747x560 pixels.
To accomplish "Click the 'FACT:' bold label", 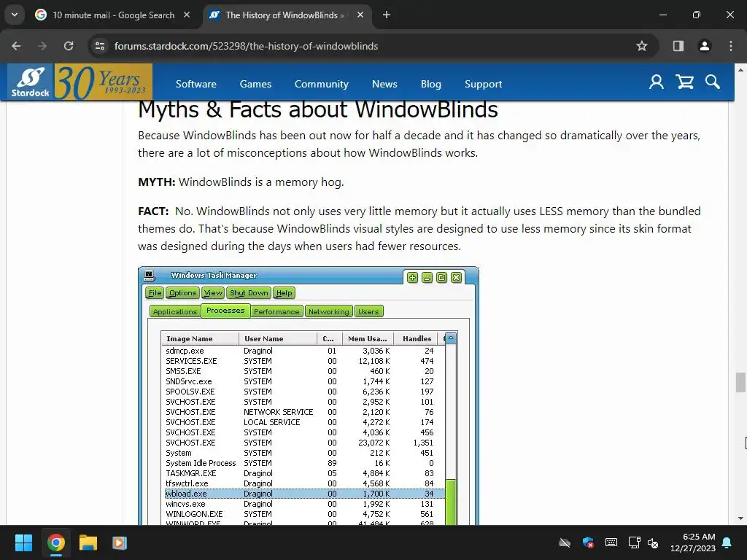I will 153,211.
